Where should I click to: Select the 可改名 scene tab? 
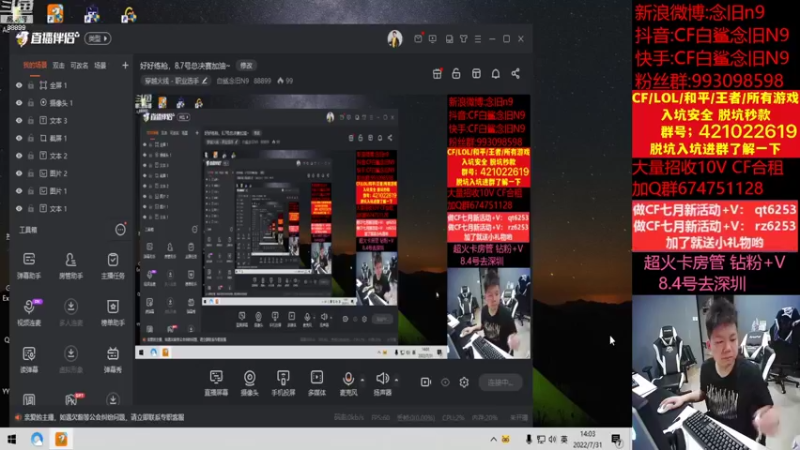click(79, 65)
